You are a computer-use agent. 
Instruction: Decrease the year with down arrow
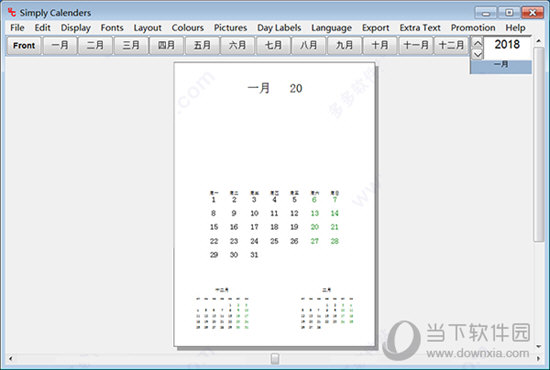477,54
